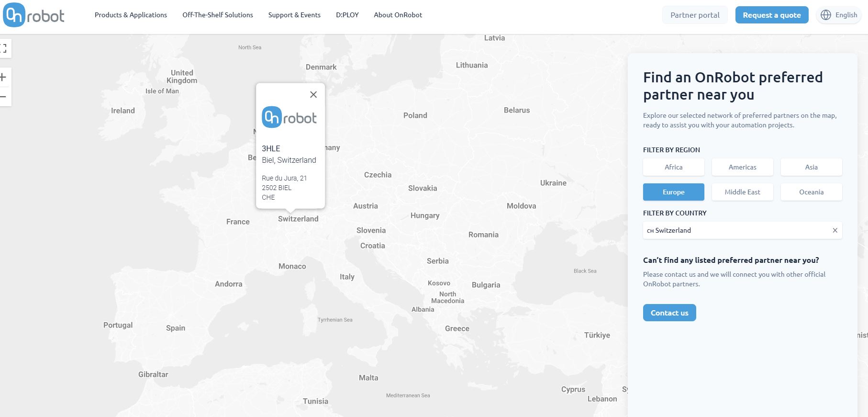Image resolution: width=868 pixels, height=417 pixels.
Task: Open the English language selector
Action: [846, 15]
